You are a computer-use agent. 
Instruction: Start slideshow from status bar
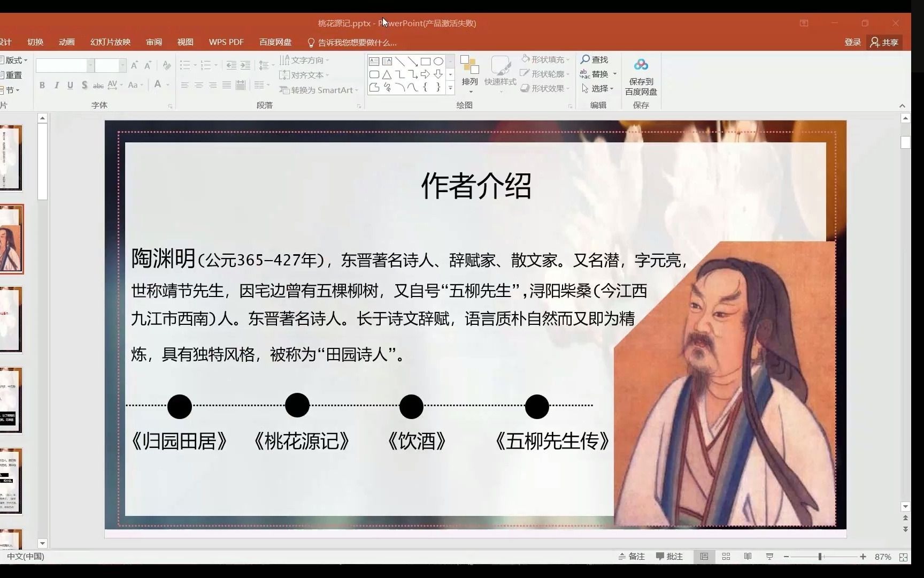[x=769, y=557]
